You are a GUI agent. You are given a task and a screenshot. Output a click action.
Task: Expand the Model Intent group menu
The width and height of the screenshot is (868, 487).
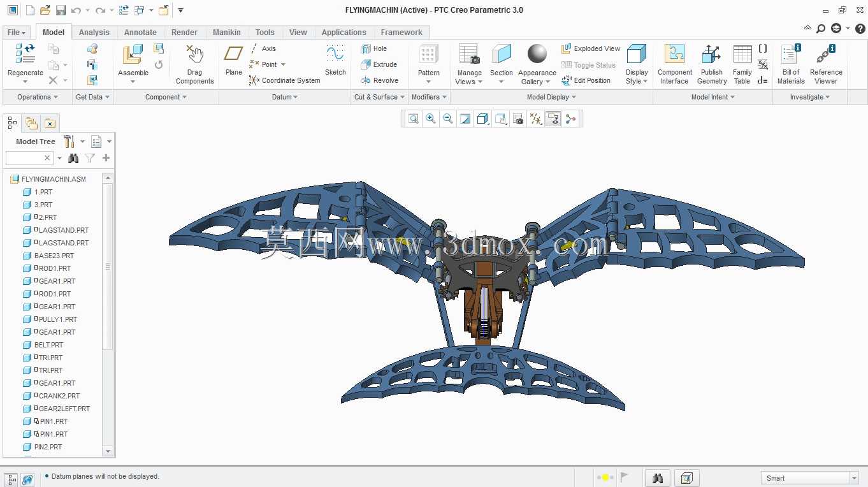pos(712,97)
